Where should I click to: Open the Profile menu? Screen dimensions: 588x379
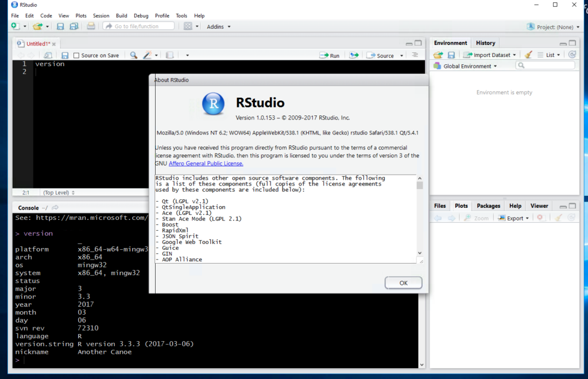click(162, 16)
